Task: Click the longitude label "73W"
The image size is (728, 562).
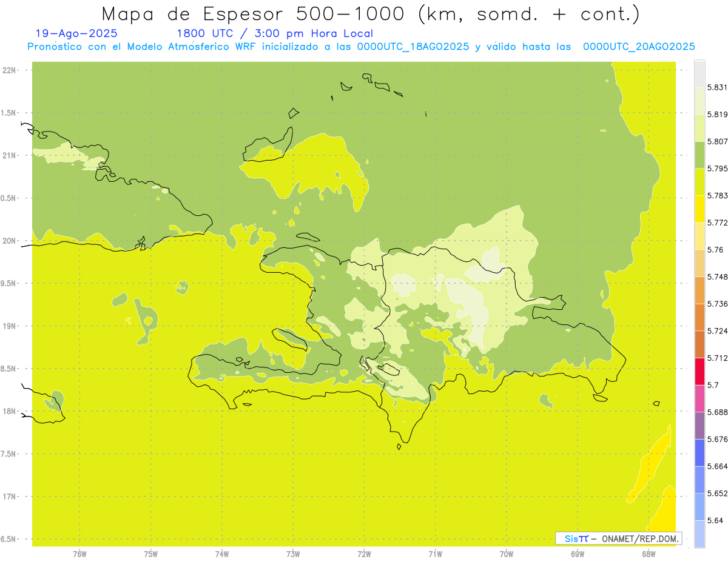Action: (x=293, y=554)
